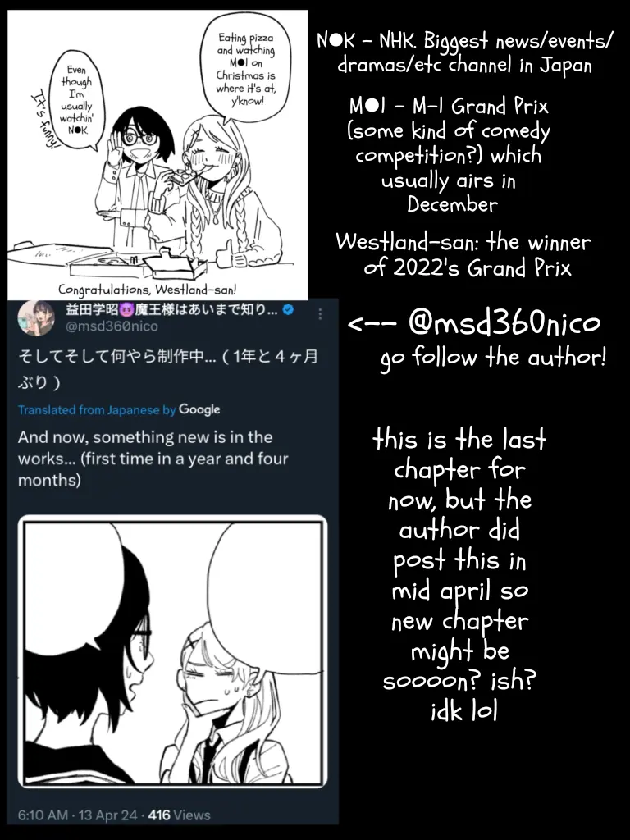Select the original Japanese tweet text

click(x=167, y=369)
